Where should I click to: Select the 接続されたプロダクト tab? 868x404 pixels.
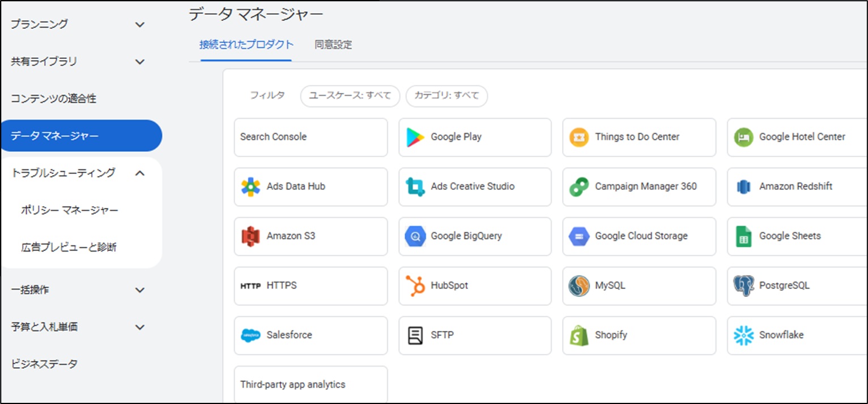click(x=246, y=45)
